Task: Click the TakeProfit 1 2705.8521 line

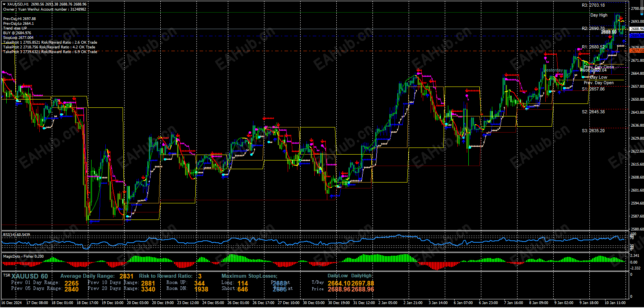Action: tap(50, 42)
